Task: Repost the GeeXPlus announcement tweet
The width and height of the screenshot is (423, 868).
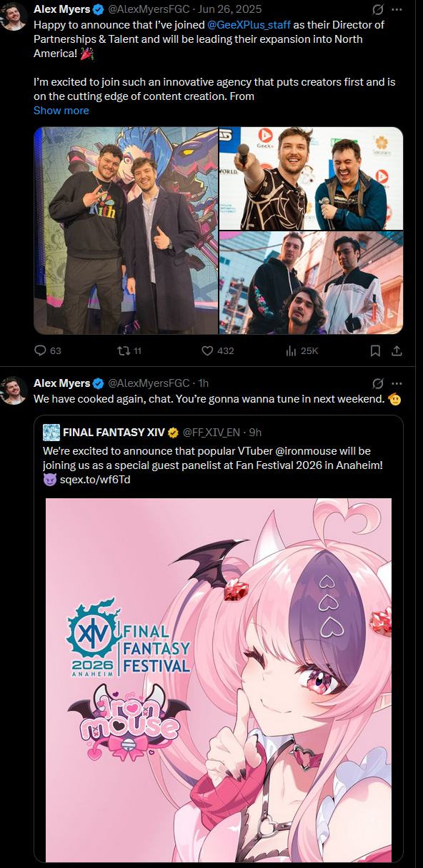Action: click(x=122, y=350)
